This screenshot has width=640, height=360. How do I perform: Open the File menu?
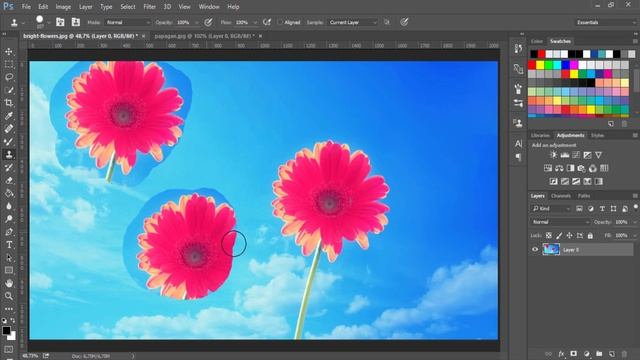[26, 7]
